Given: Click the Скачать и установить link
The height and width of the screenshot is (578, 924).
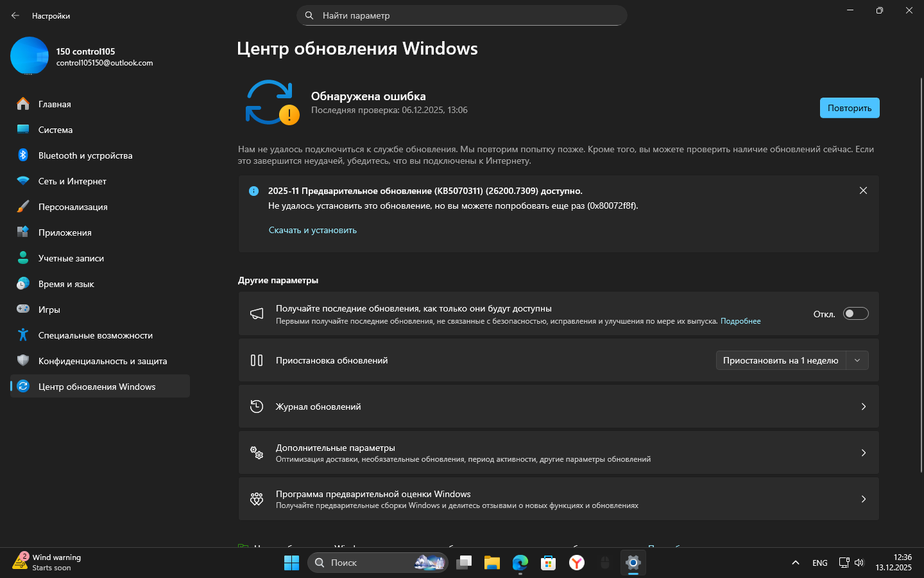Looking at the screenshot, I should pyautogui.click(x=312, y=230).
